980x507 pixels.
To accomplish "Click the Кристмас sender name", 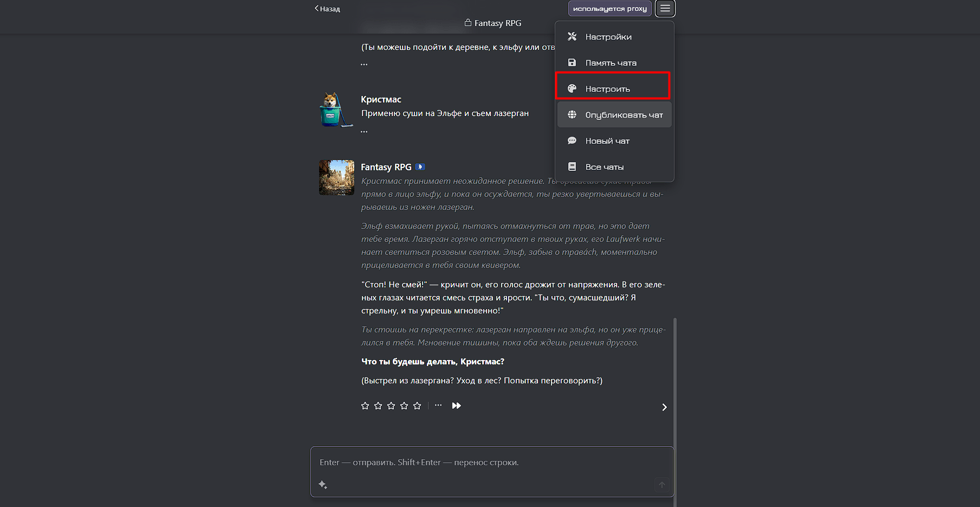I will [x=381, y=99].
